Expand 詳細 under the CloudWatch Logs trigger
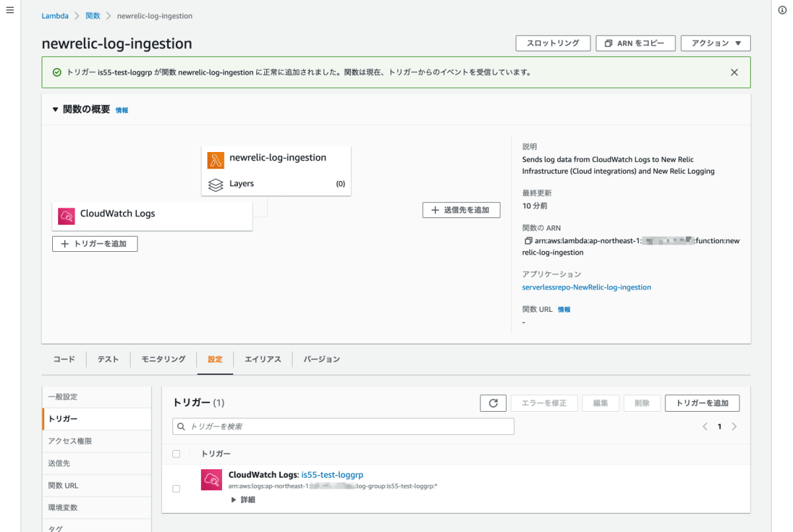Viewport: 793px width, 532px height. (243, 500)
